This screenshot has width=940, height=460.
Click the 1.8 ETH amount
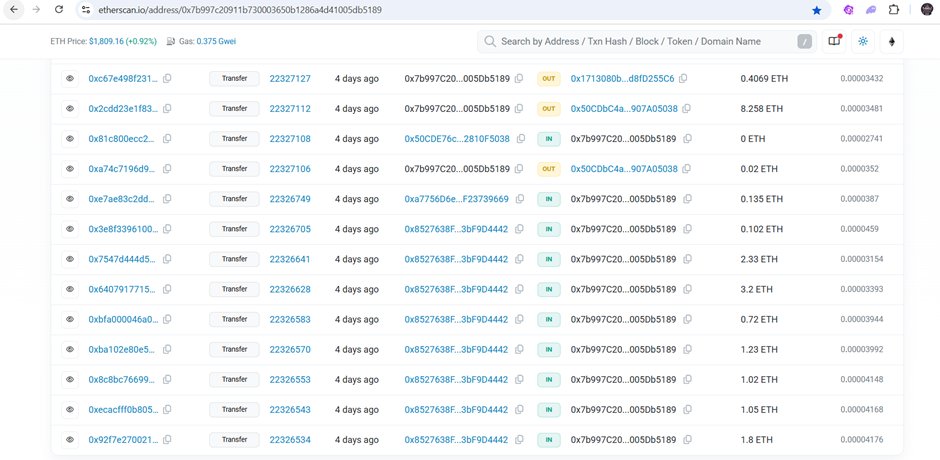click(757, 440)
